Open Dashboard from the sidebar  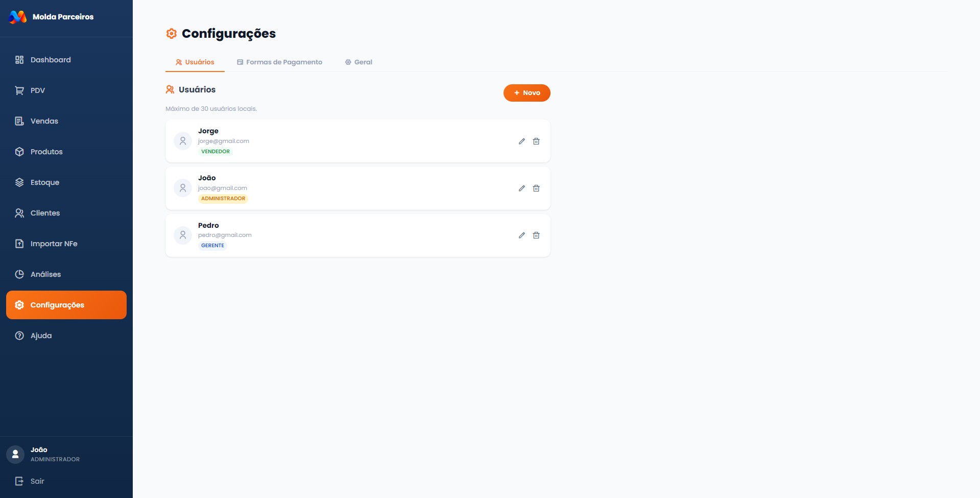coord(50,60)
